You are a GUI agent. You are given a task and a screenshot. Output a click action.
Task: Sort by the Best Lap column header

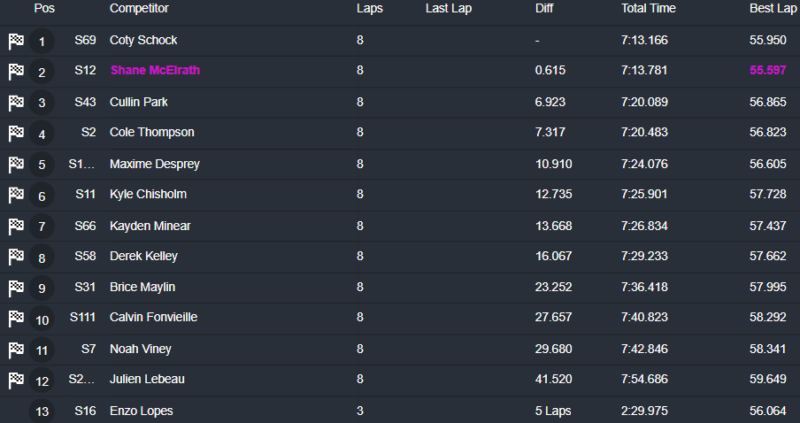772,8
